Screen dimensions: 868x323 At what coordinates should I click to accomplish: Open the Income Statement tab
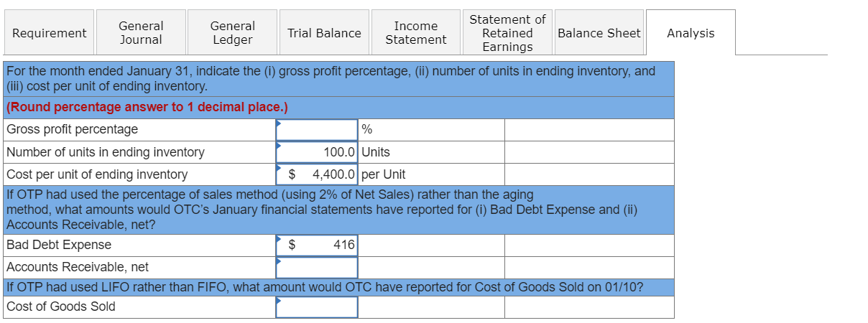click(416, 33)
